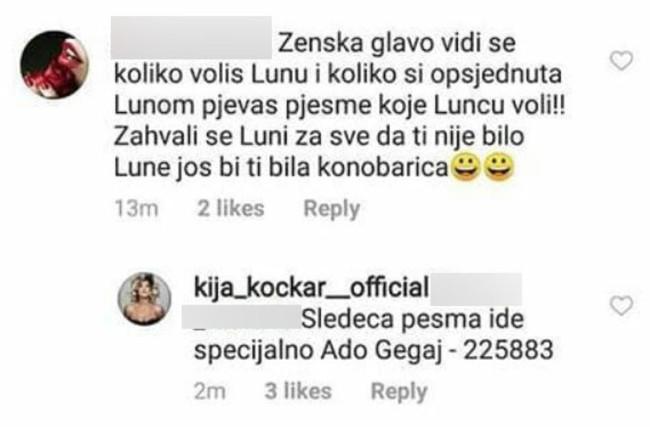Select the text 'Ado Gegaj - 225883'
The height and width of the screenshot is (427, 650).
(437, 350)
